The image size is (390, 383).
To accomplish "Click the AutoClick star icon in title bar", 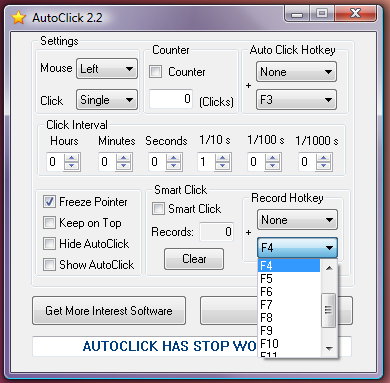I will click(x=19, y=18).
